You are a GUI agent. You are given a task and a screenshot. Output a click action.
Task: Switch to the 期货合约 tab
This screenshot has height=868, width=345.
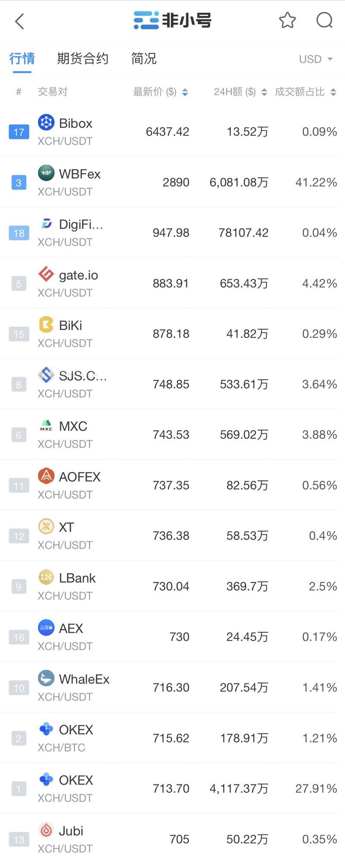point(82,59)
